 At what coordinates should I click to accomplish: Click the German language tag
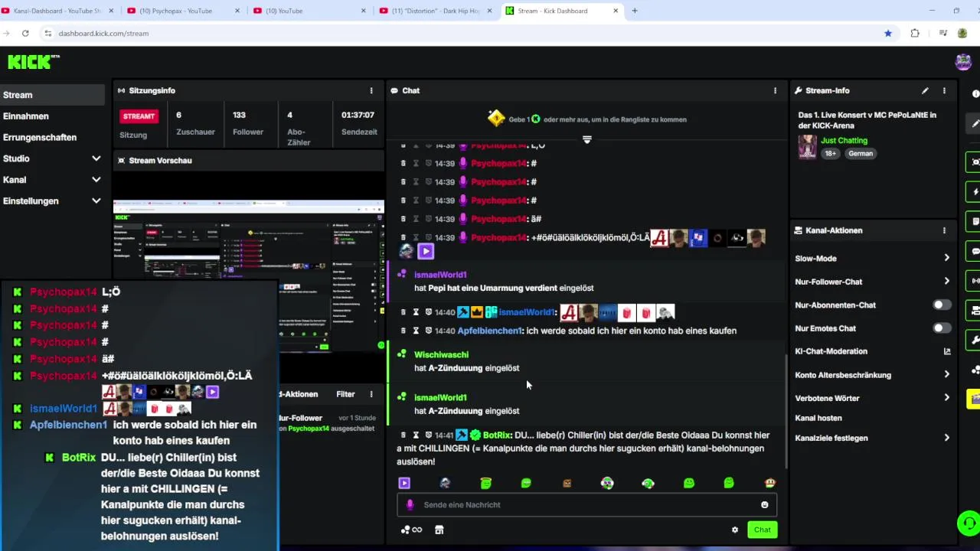861,154
